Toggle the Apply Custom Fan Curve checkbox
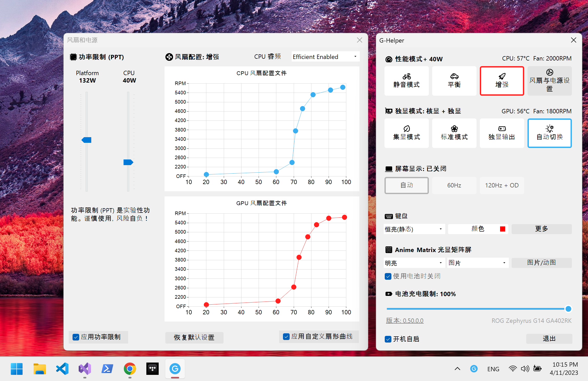 click(x=286, y=336)
